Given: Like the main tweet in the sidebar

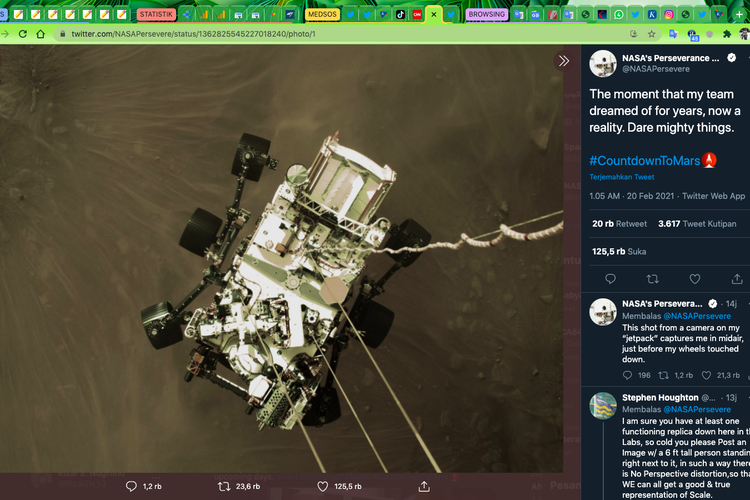Looking at the screenshot, I should 695,279.
